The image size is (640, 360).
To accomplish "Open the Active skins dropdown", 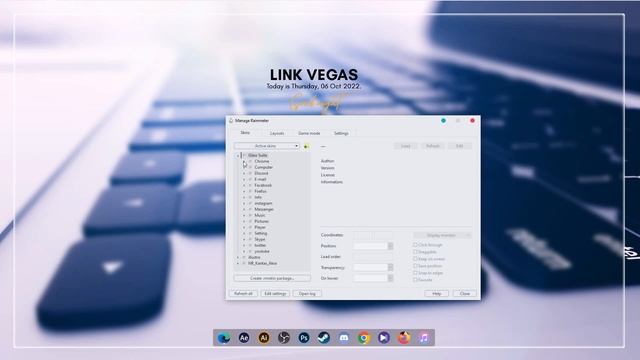I will point(267,146).
